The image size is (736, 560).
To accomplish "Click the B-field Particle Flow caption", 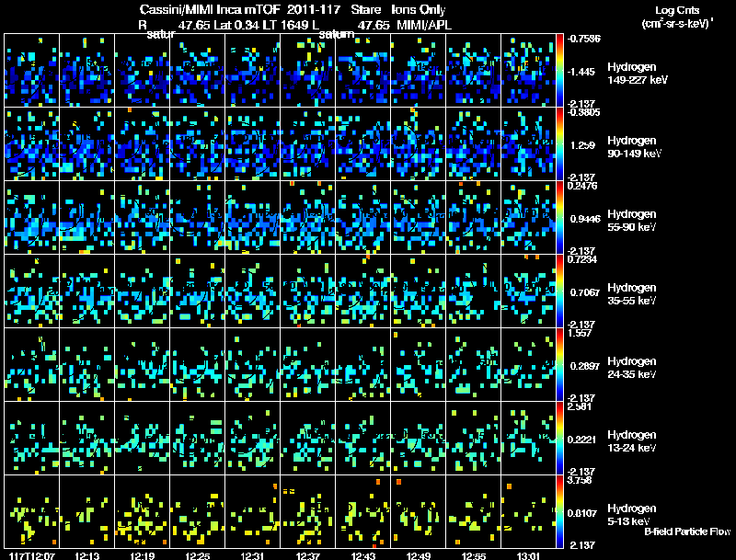I will tap(687, 531).
